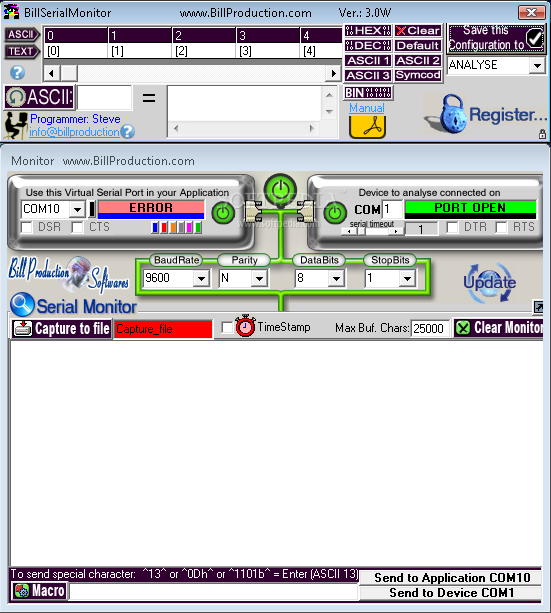Click the ASCII conversion result box
Image resolution: width=551 pixels, height=613 pixels.
[244, 104]
